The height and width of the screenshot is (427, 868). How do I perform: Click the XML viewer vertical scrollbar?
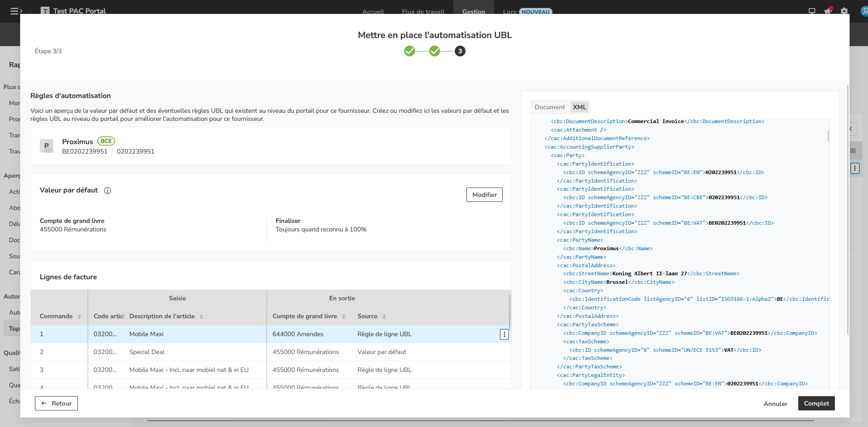(828, 136)
